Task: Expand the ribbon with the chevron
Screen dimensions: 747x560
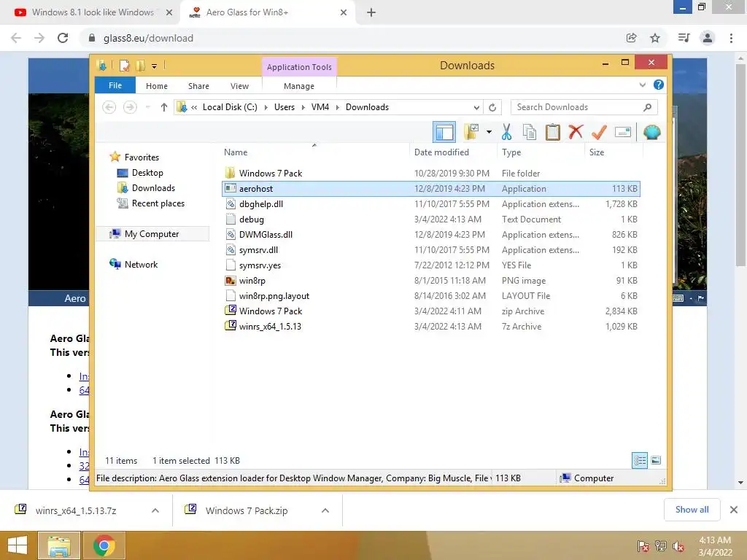Action: click(x=642, y=85)
